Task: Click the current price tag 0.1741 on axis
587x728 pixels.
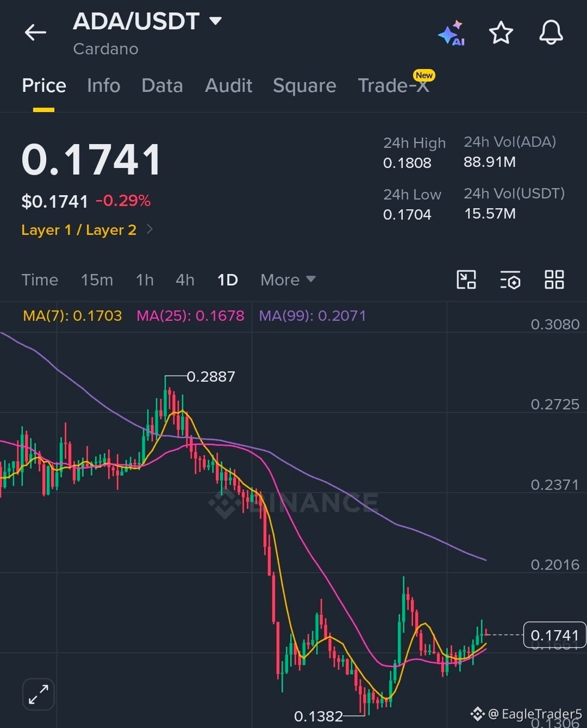Action: [x=554, y=635]
